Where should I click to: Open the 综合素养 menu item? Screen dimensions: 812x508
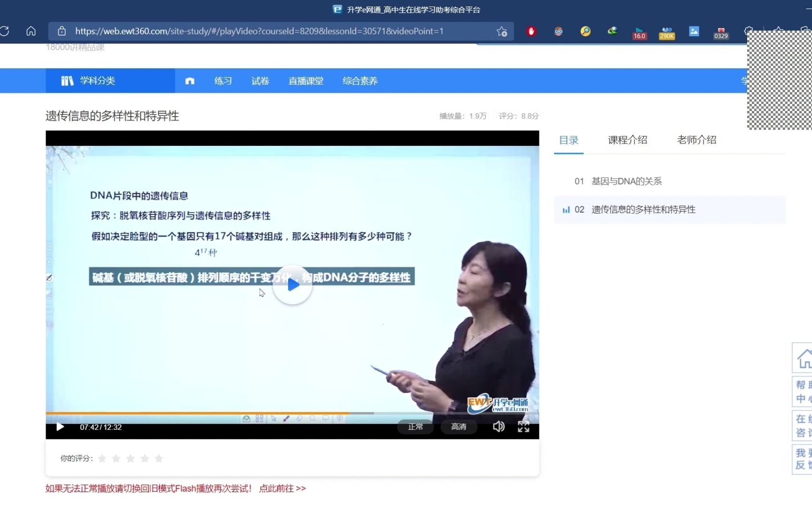point(360,81)
